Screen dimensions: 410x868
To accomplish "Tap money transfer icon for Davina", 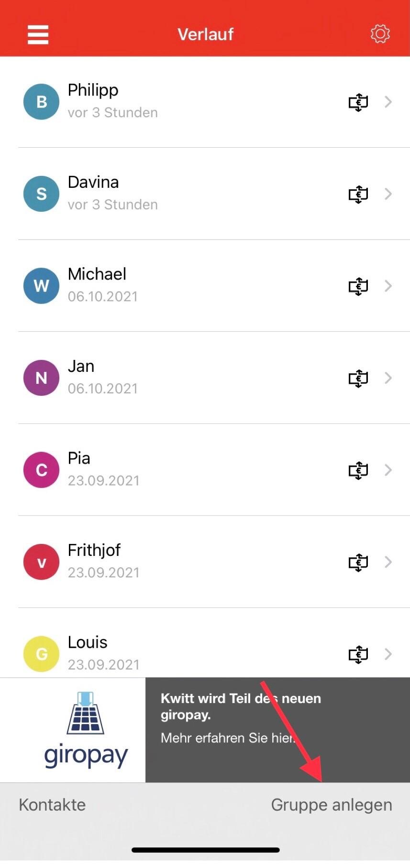I will [358, 194].
